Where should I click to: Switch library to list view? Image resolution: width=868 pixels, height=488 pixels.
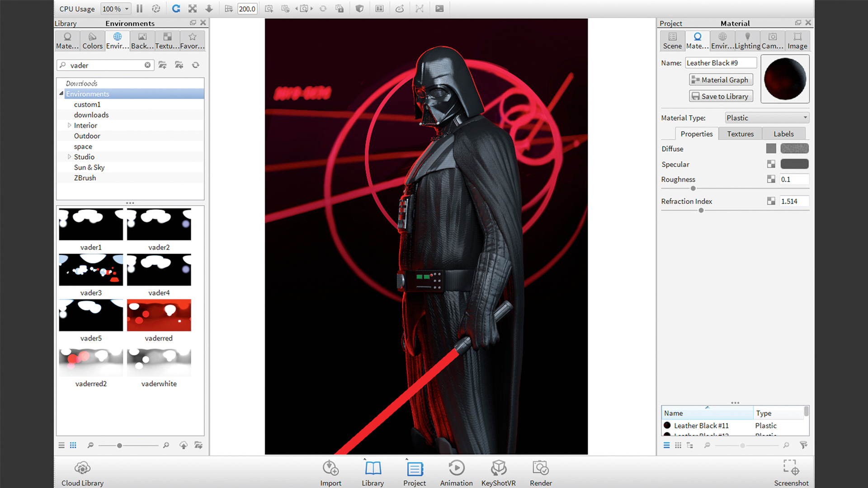pos(61,445)
